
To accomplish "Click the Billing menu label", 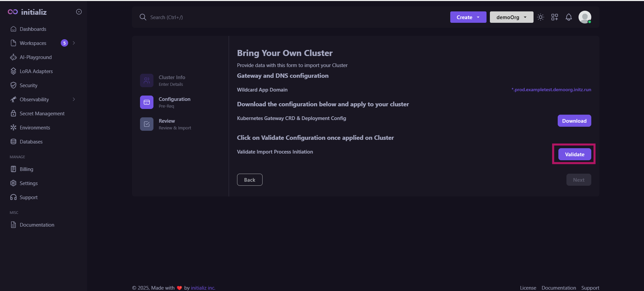I will pyautogui.click(x=27, y=169).
